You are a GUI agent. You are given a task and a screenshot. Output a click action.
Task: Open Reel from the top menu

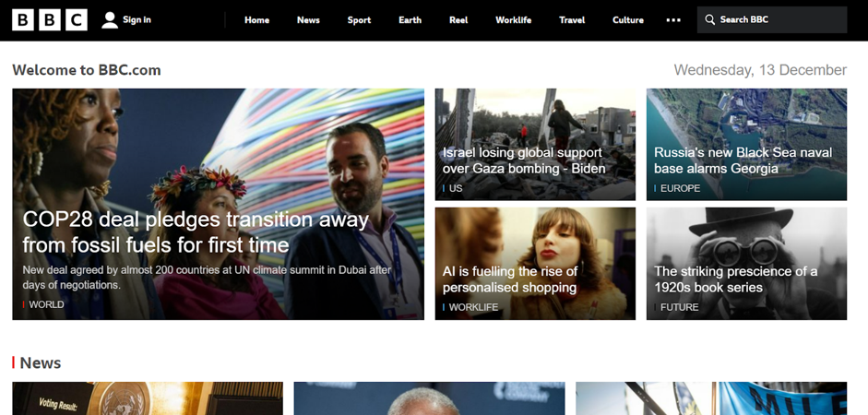(x=458, y=20)
